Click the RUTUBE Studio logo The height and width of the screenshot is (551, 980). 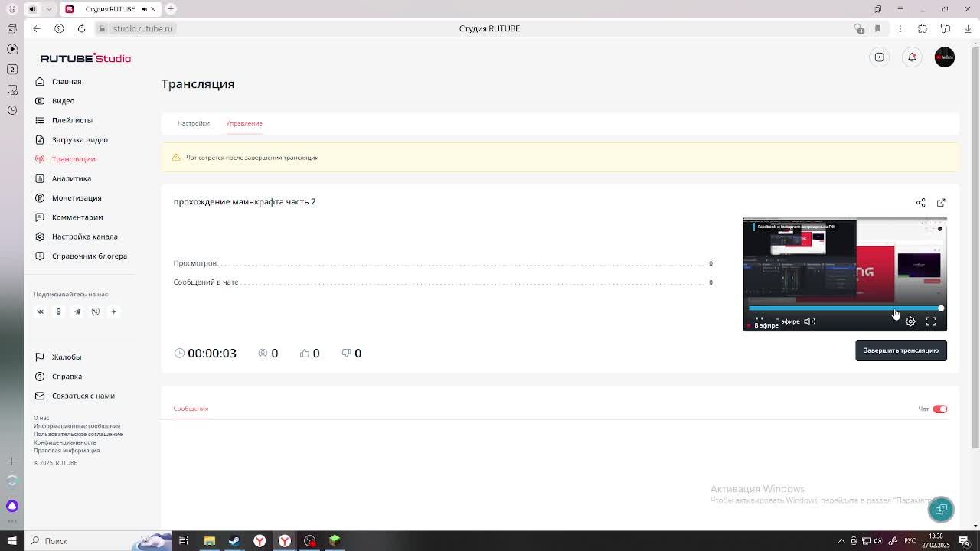click(x=86, y=58)
